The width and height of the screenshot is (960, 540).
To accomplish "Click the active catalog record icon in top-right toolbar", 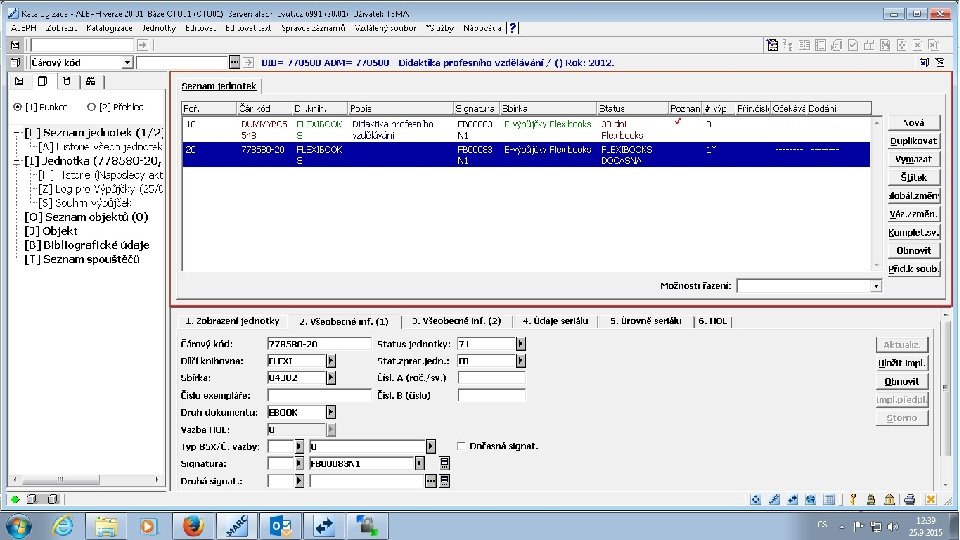I will (x=772, y=45).
